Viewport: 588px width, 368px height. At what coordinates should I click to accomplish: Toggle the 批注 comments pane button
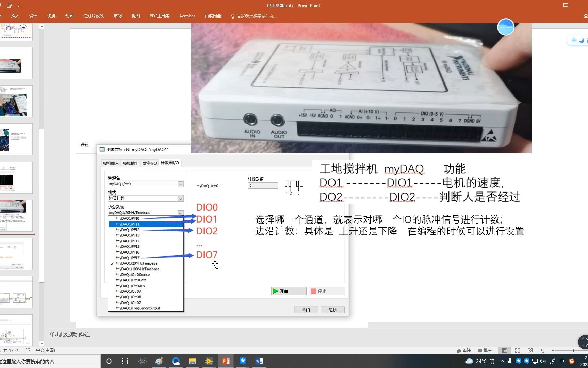(485, 350)
